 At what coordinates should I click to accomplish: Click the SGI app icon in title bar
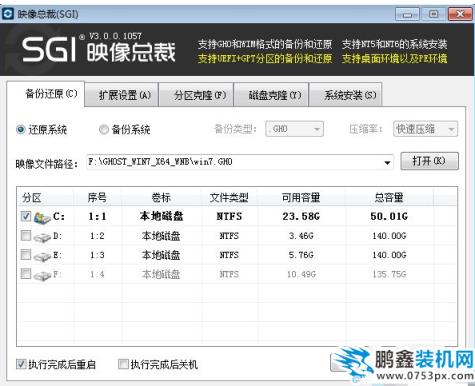click(x=8, y=14)
